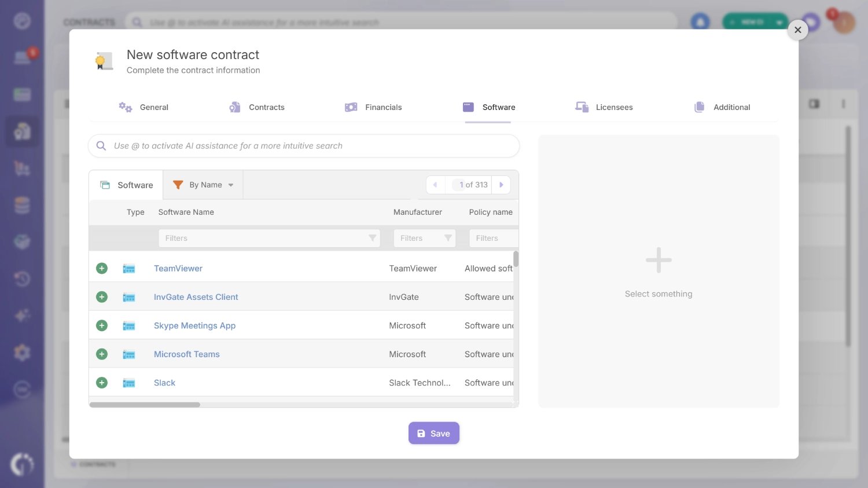Click the large plus placeholder icon
The width and height of the screenshot is (868, 488).
coord(659,260)
